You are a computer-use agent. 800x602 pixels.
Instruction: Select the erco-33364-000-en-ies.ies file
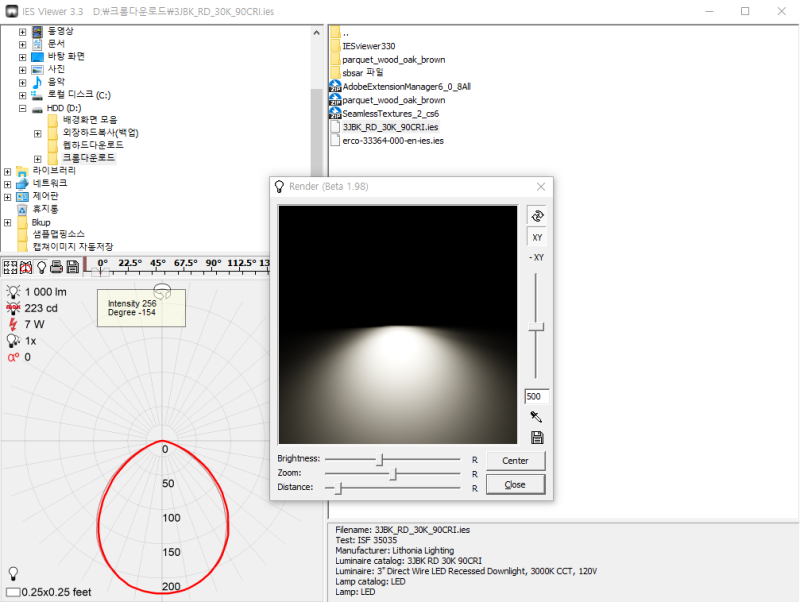point(393,141)
